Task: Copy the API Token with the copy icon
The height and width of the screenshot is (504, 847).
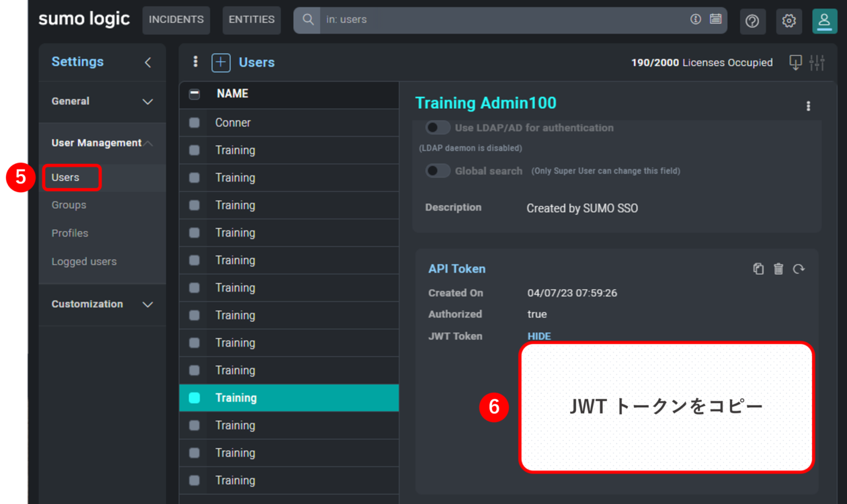Action: pos(758,268)
